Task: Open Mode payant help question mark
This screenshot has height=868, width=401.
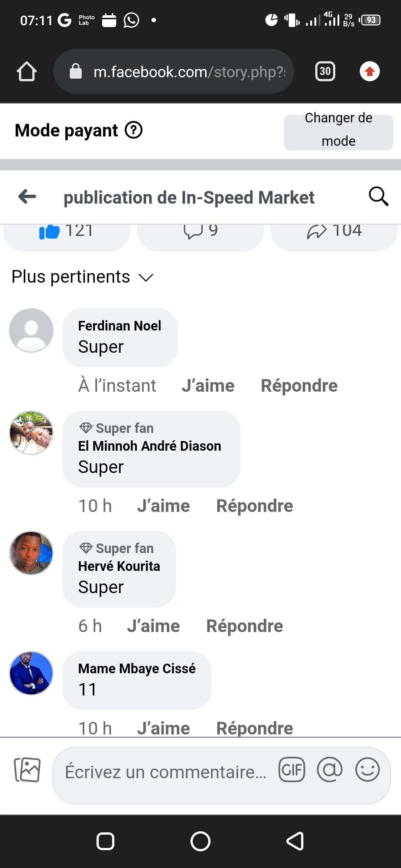Action: click(x=134, y=130)
